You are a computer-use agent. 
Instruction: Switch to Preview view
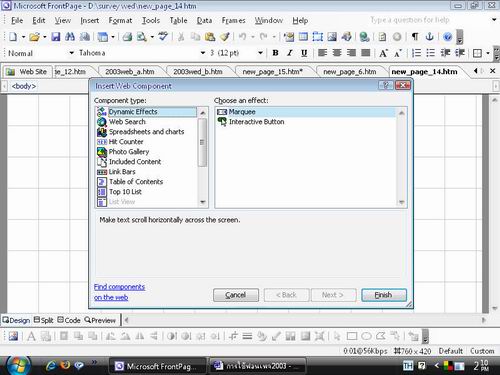100,320
